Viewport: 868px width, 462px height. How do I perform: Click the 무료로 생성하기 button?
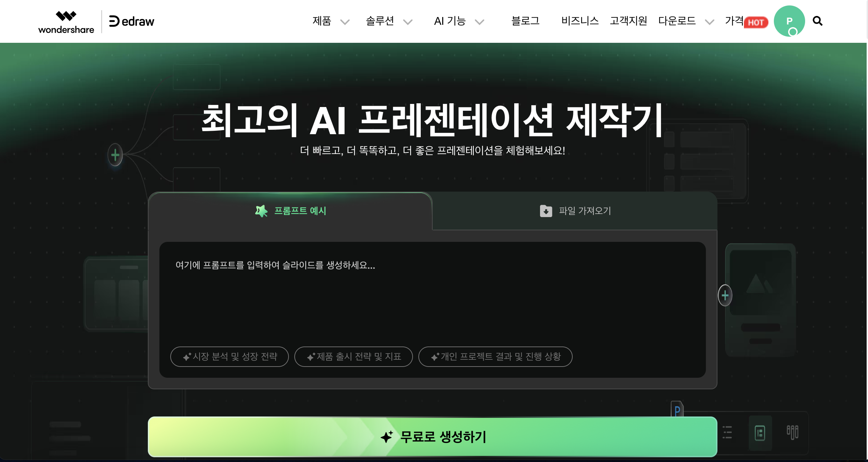432,437
